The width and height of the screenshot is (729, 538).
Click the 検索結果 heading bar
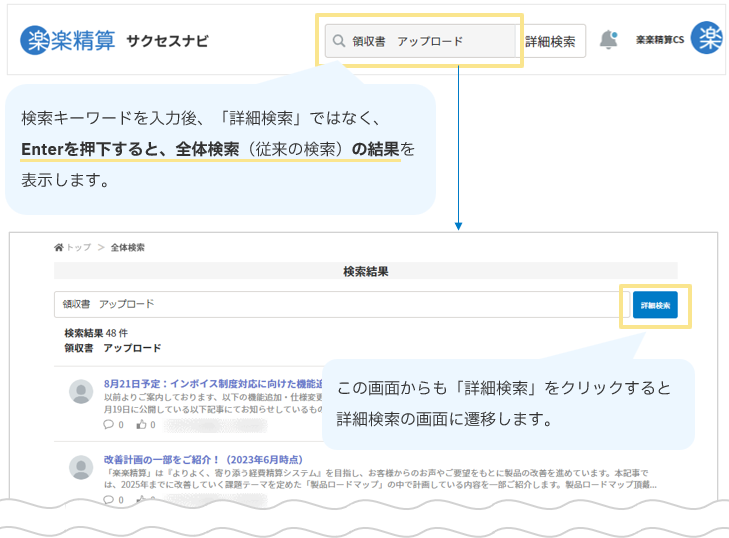(365, 271)
